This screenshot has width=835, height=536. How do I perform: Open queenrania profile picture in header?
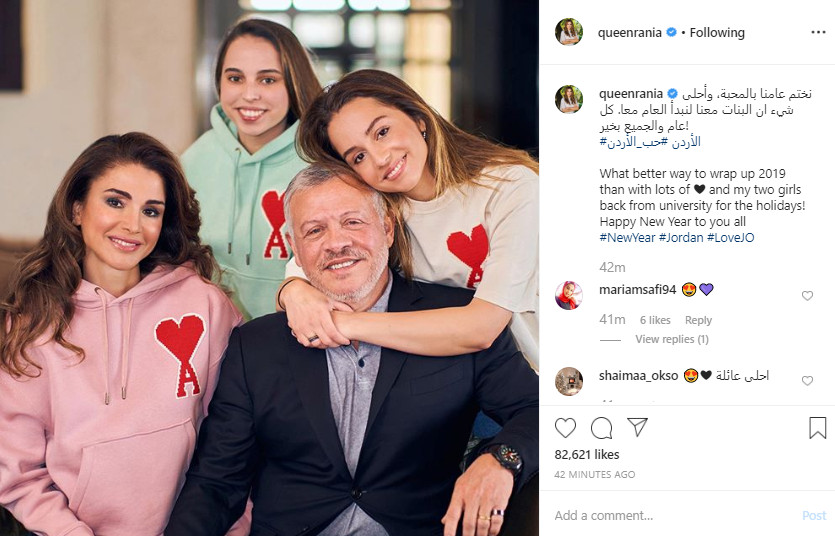(569, 32)
